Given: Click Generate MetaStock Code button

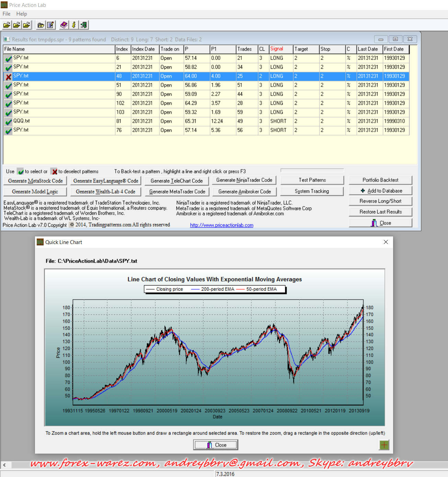Looking at the screenshot, I should coord(35,181).
